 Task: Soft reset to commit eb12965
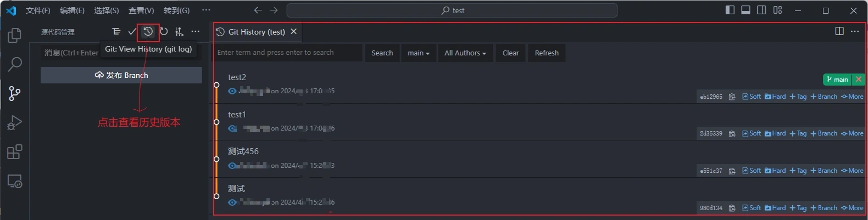[x=752, y=97]
